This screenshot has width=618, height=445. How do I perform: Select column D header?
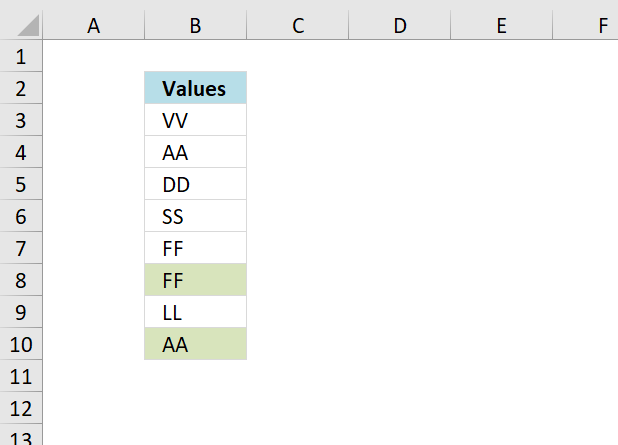(x=400, y=26)
